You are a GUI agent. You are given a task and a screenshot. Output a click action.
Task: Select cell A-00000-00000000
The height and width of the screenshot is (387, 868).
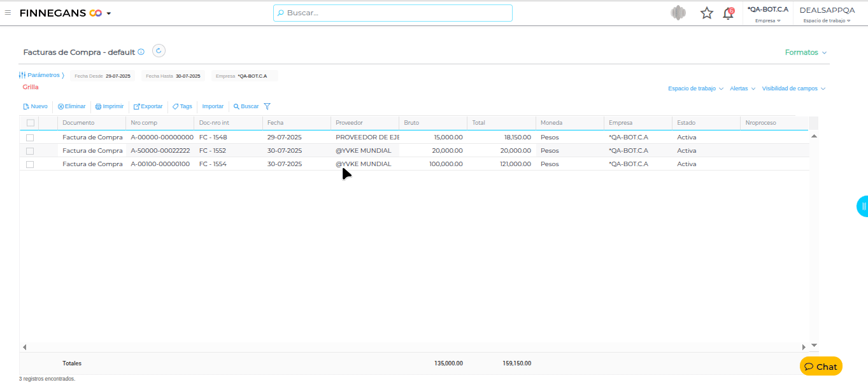pyautogui.click(x=160, y=137)
